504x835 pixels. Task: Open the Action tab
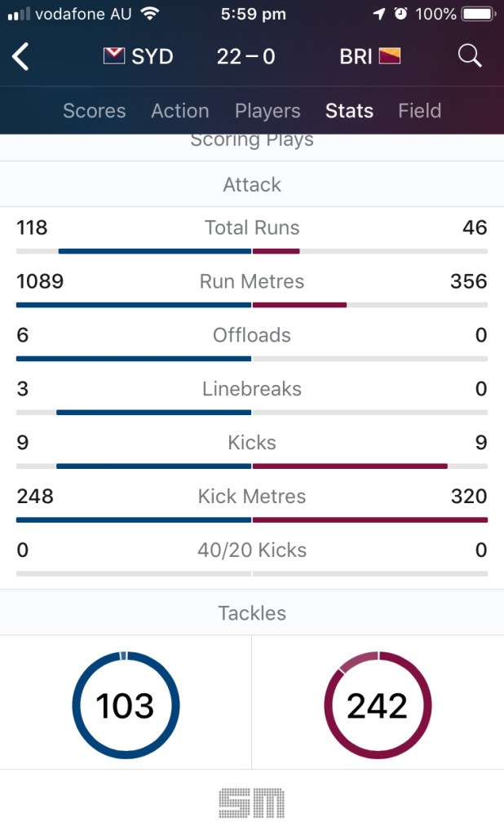pyautogui.click(x=180, y=111)
